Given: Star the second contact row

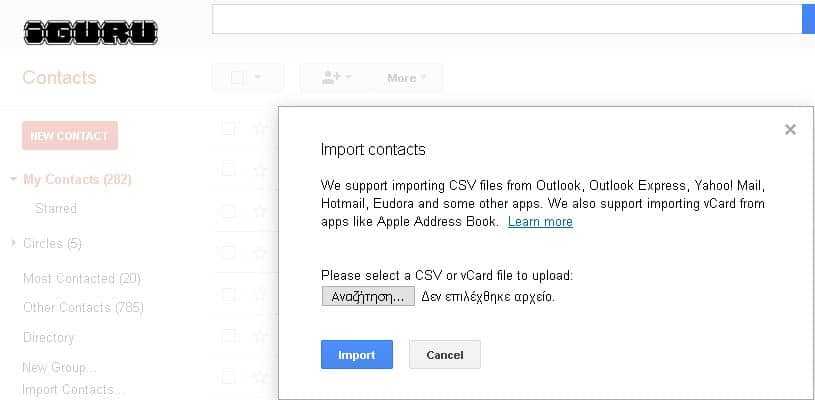Looking at the screenshot, I should (259, 169).
